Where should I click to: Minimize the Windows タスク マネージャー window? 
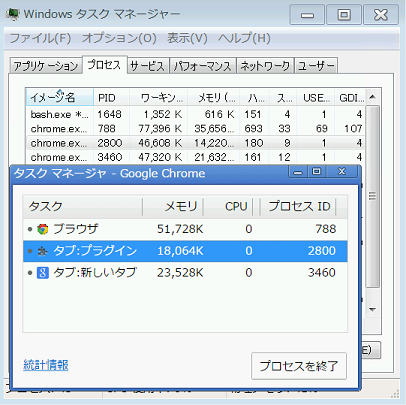coord(307,15)
